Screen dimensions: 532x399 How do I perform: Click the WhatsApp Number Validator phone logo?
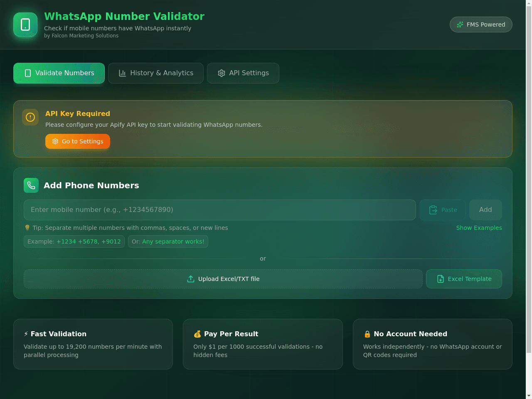25,25
